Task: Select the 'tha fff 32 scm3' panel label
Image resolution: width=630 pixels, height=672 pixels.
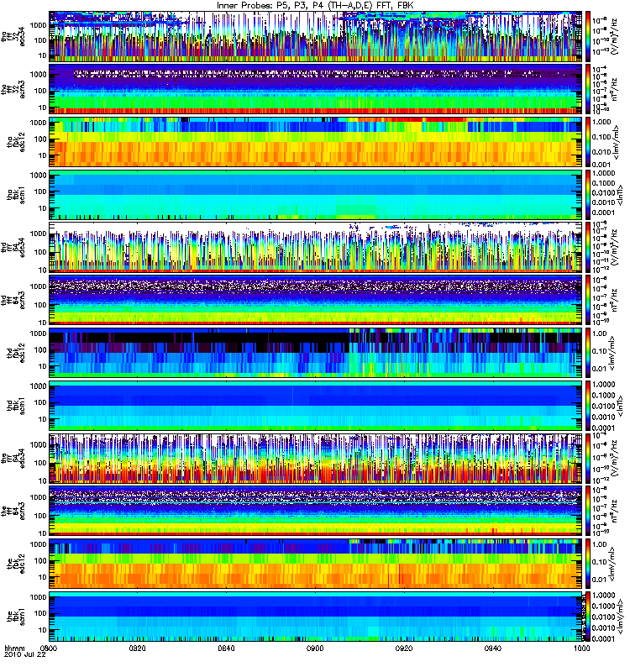Action: coord(13,90)
